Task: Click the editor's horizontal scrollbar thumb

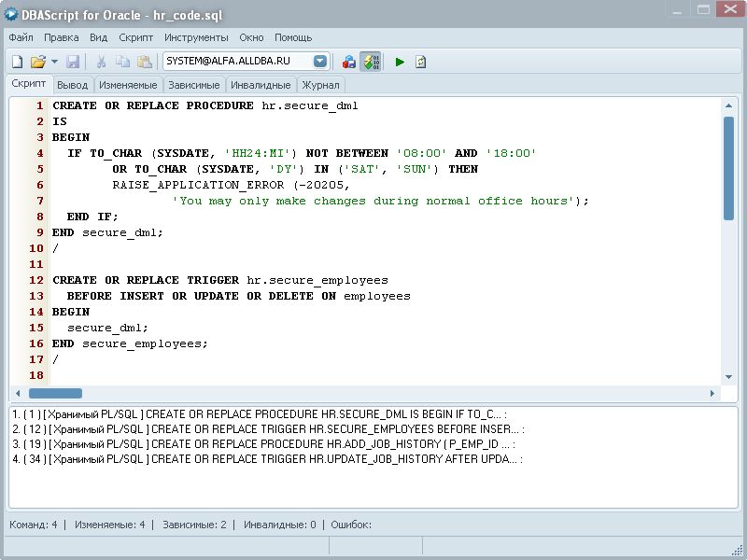Action: click(x=55, y=393)
